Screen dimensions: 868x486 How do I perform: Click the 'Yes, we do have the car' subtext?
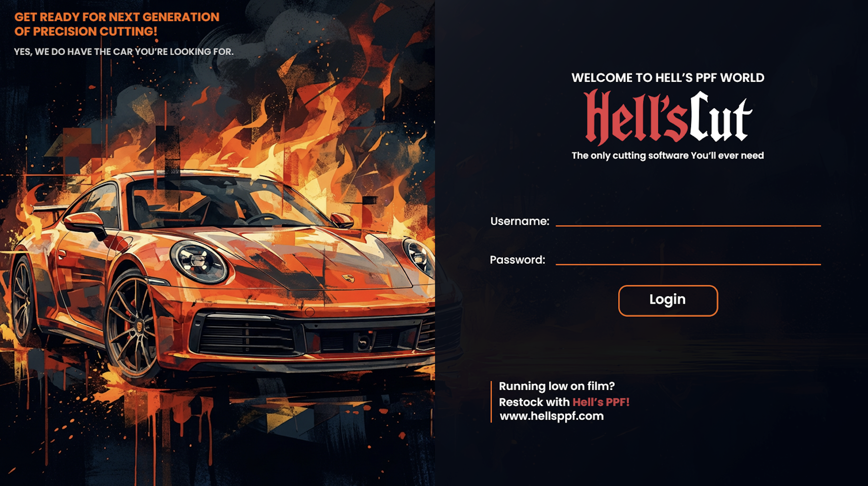pyautogui.click(x=123, y=52)
